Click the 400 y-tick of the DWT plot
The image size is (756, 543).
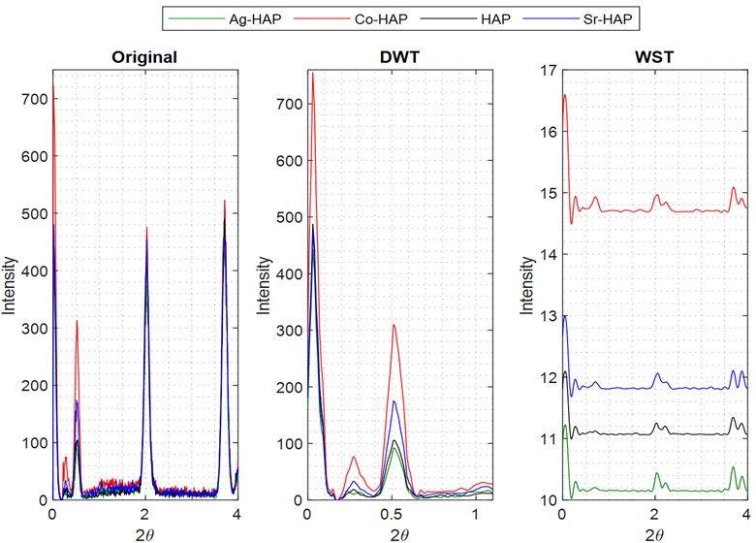(x=289, y=273)
